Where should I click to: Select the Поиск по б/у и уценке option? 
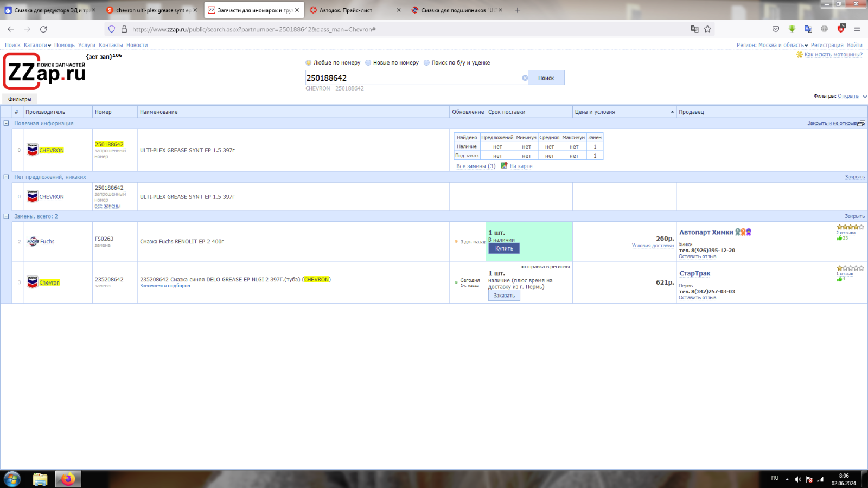coord(426,63)
